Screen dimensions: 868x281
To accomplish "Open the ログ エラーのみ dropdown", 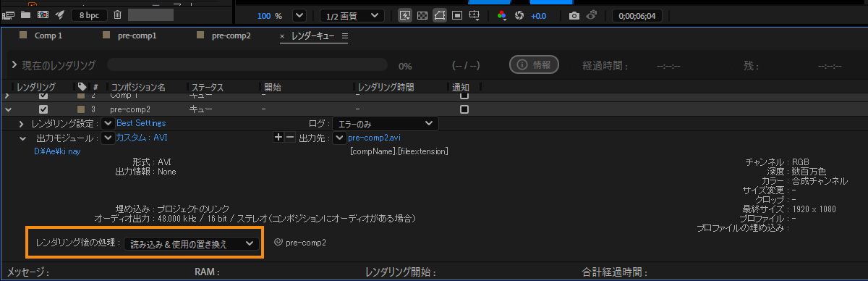I will pyautogui.click(x=386, y=124).
